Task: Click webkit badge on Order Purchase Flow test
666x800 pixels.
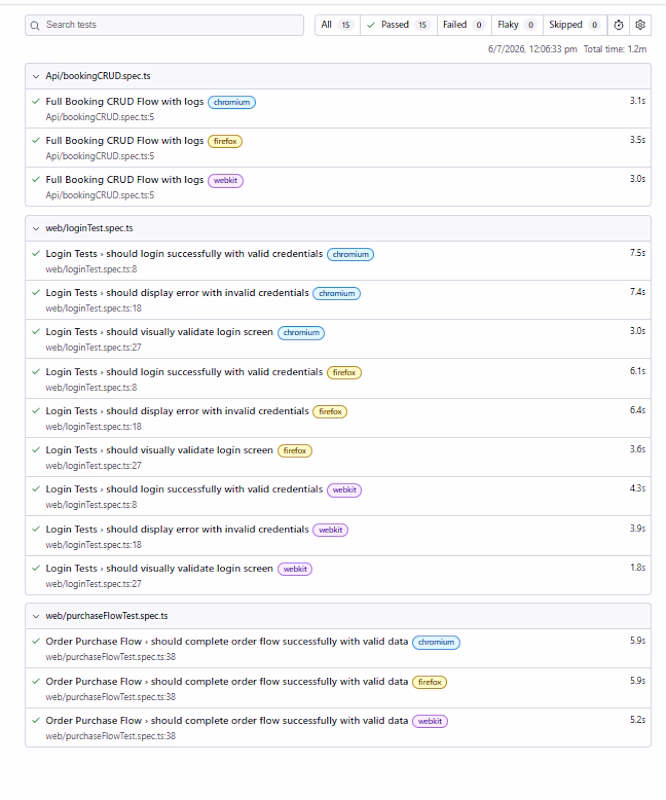Action: click(430, 721)
